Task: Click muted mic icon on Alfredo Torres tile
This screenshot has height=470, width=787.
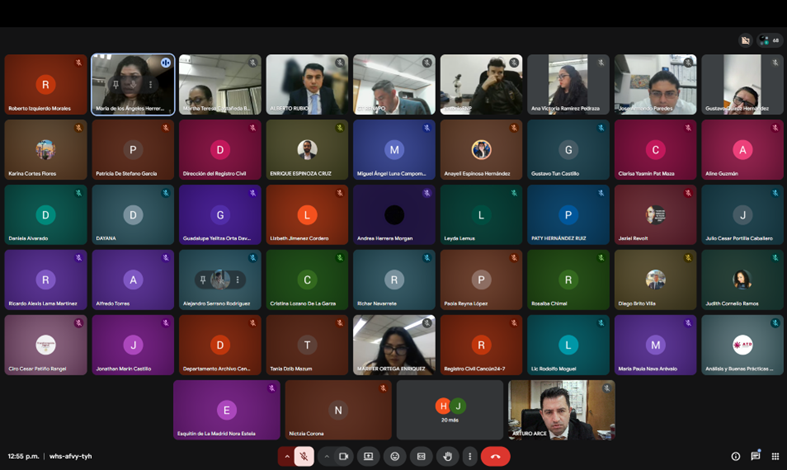Action: pos(166,258)
